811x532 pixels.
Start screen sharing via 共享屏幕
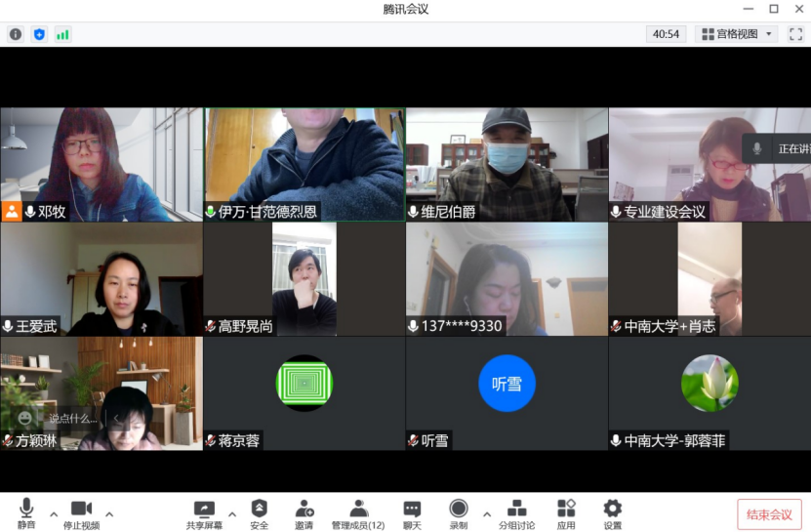pos(204,513)
